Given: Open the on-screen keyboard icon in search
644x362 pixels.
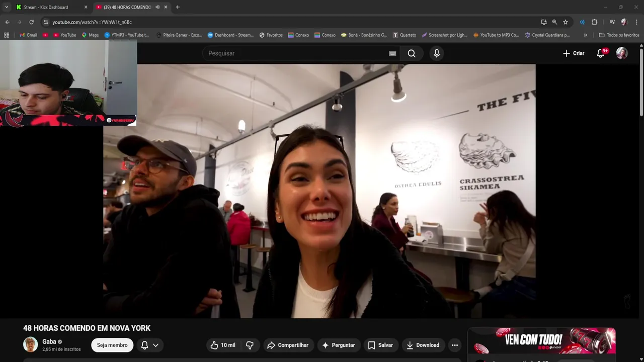Looking at the screenshot, I should pos(392,53).
